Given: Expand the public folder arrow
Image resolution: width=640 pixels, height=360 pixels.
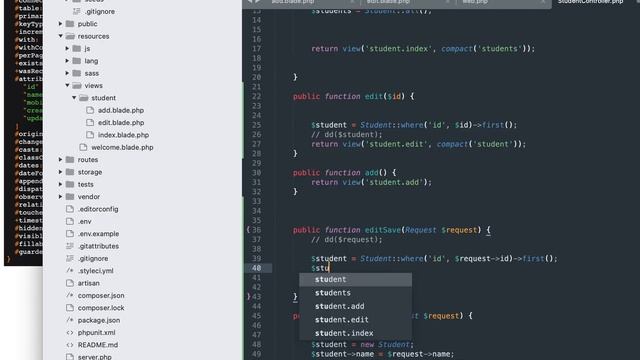Looking at the screenshot, I should pos(60,24).
